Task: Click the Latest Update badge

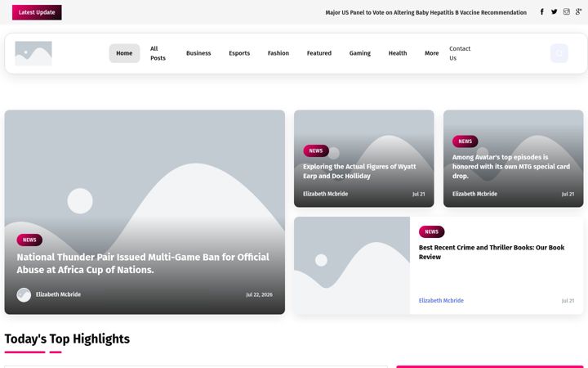Action: point(37,12)
